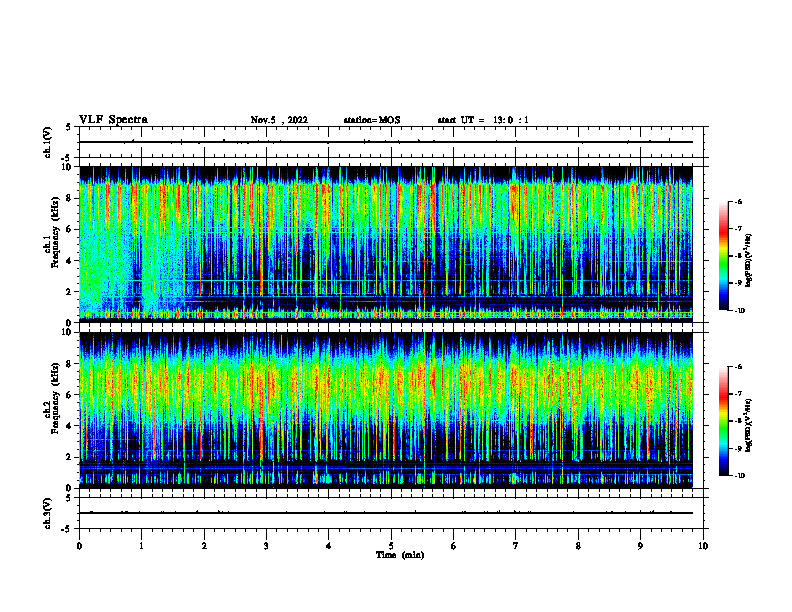Viewport: 792px width, 612px height.
Task: Click the "8" tick of ch.2 frequency axis
Action: pyautogui.click(x=69, y=364)
